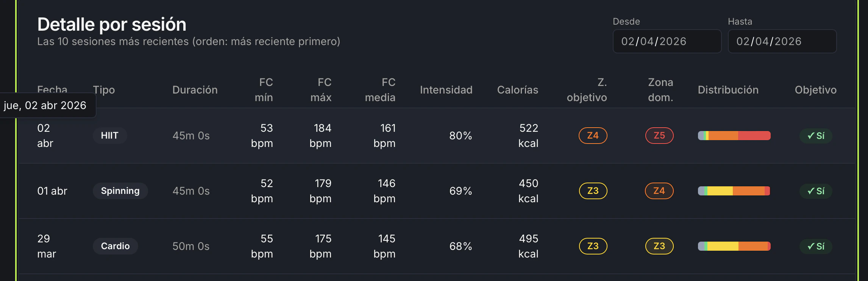Click the Z4 target zone badge in HIIT row
The width and height of the screenshot is (868, 281).
[x=593, y=136]
